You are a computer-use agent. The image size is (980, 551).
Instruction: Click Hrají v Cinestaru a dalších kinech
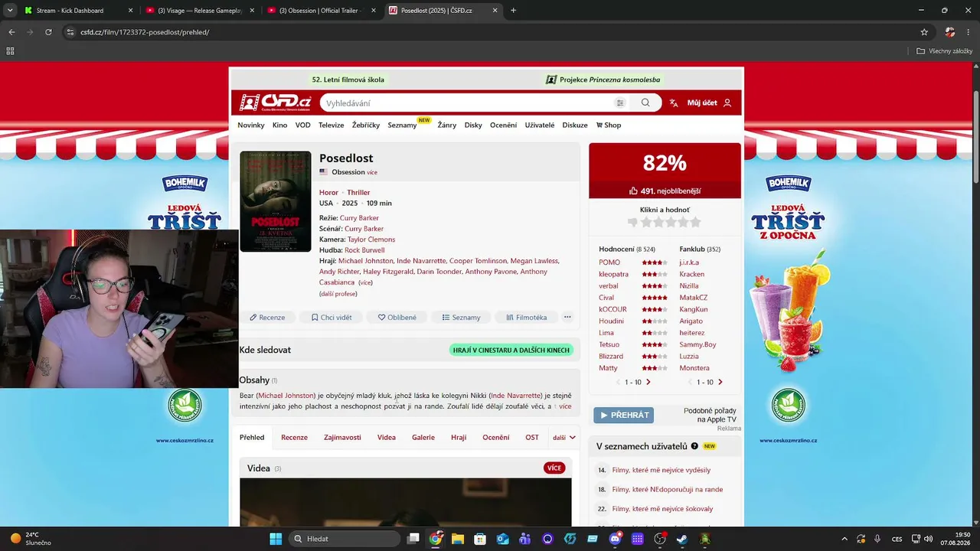pos(511,350)
